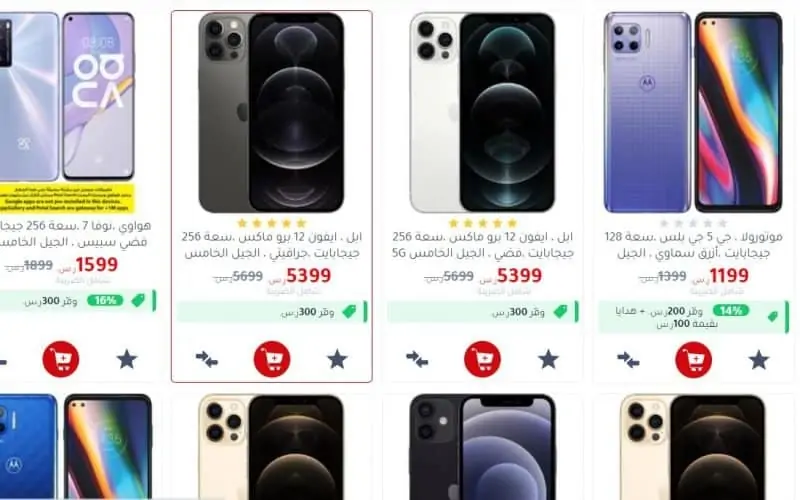Compare the silver iPhone 12 Pro Max
800x500 pixels.
coord(417,359)
